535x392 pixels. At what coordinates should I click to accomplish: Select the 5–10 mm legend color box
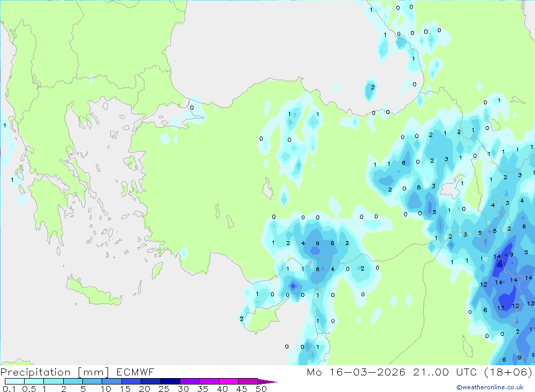[x=93, y=381]
